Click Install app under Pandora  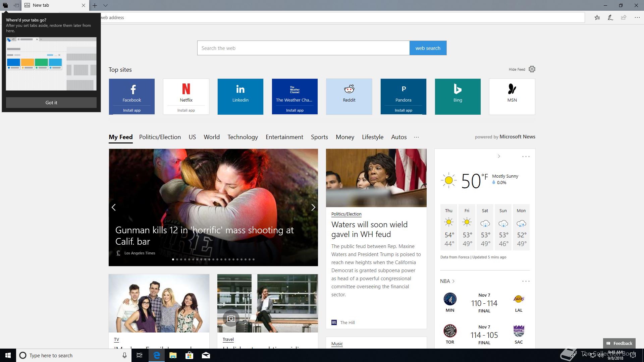pos(404,110)
